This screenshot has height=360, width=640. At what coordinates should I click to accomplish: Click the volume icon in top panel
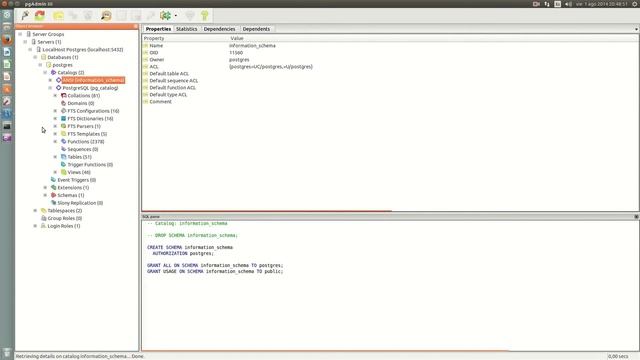click(x=568, y=4)
